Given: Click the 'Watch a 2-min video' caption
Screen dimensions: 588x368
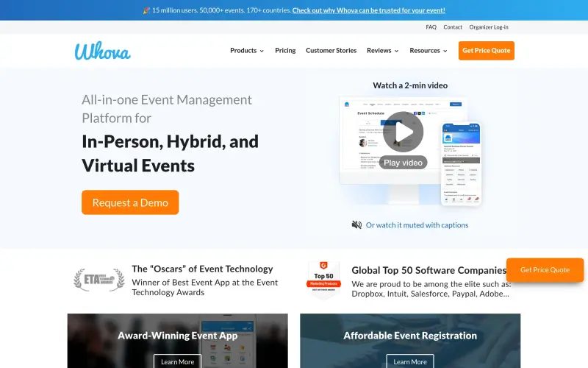Looking at the screenshot, I should point(410,85).
